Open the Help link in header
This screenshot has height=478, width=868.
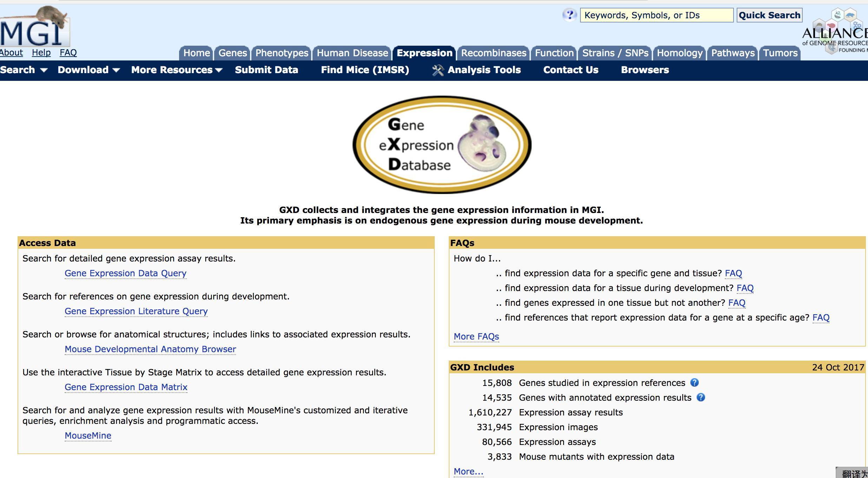(41, 53)
